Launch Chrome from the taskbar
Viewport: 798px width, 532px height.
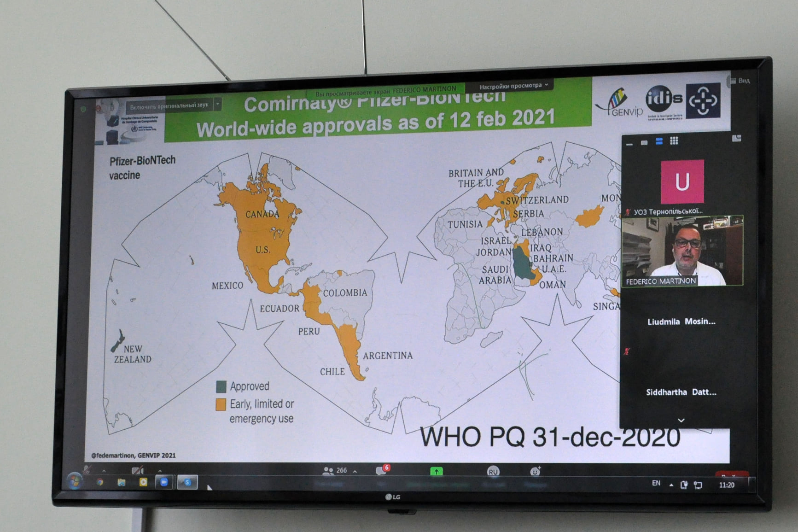click(100, 482)
